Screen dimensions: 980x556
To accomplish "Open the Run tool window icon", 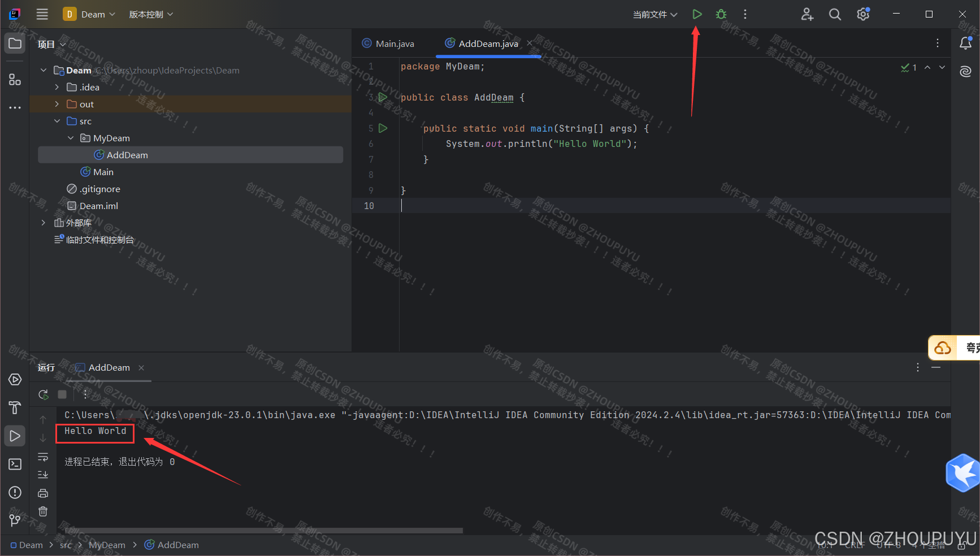I will coord(15,436).
